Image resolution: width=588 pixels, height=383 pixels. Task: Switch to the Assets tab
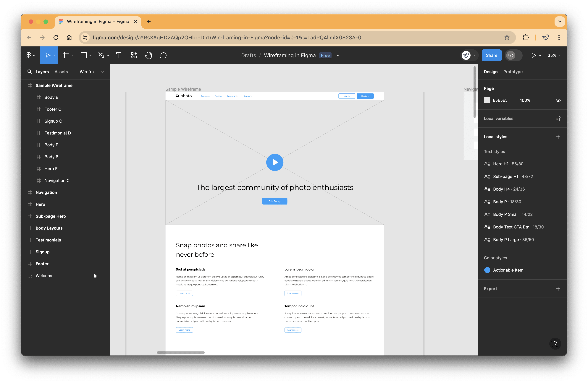pos(61,72)
